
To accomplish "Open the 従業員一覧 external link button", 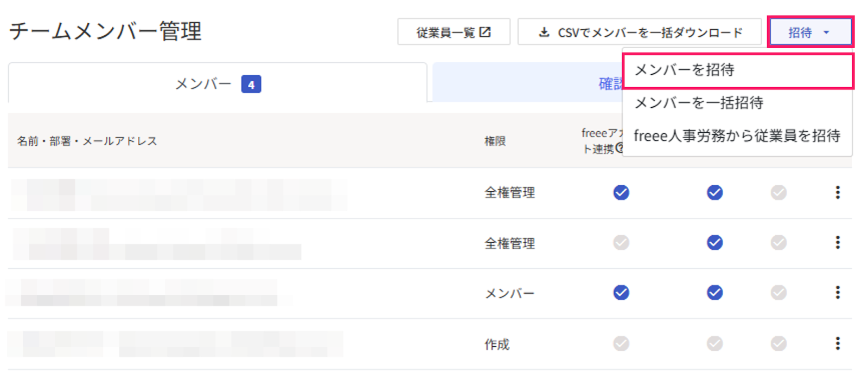I will 454,32.
